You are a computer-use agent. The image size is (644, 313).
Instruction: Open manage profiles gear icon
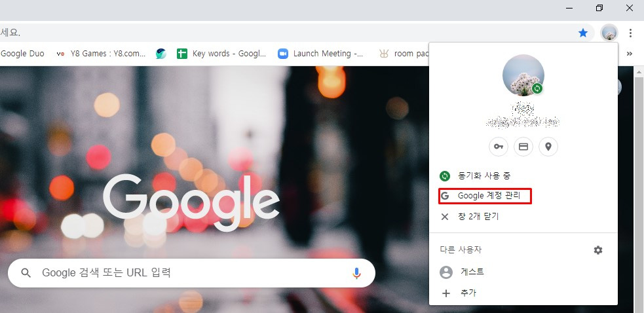[598, 249]
